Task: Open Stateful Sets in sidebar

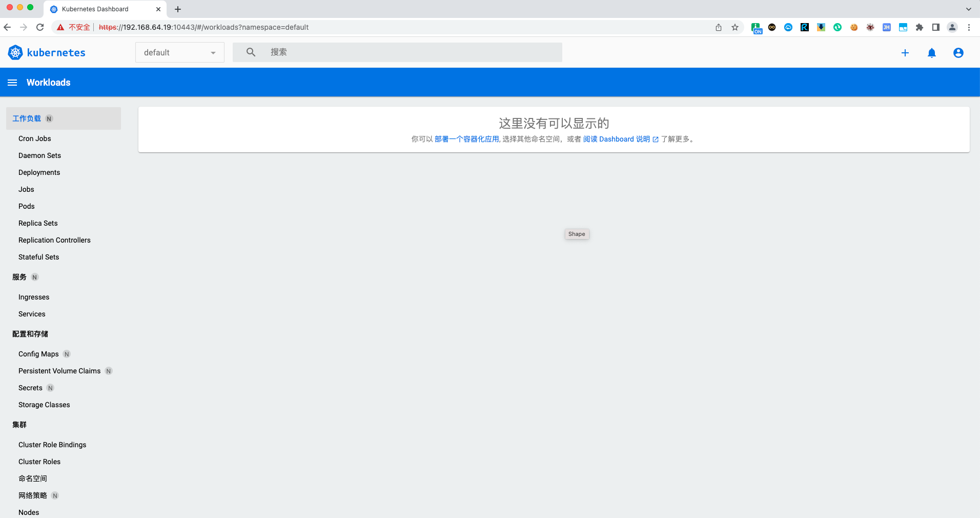Action: click(38, 257)
